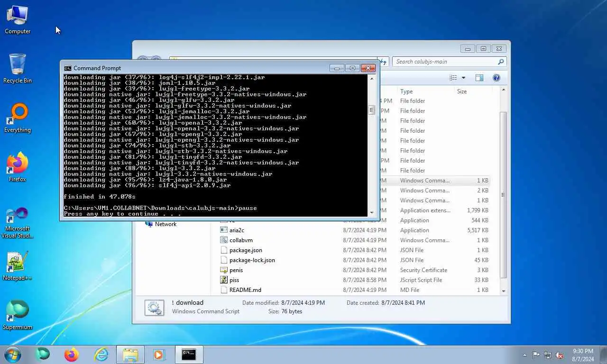Viewport: 607px width, 364px height.
Task: Click the JScript Script File type cell
Action: 421,280
